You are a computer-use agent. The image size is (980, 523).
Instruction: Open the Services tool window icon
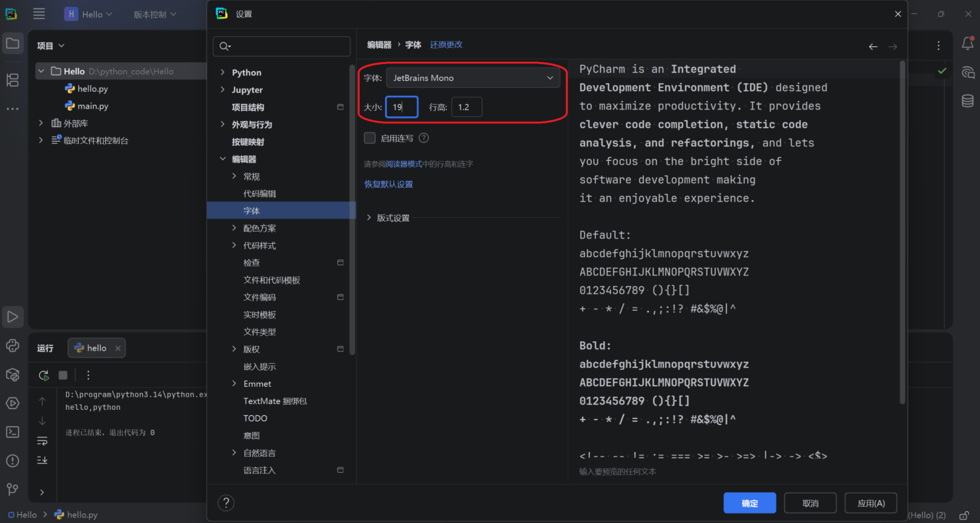point(12,403)
